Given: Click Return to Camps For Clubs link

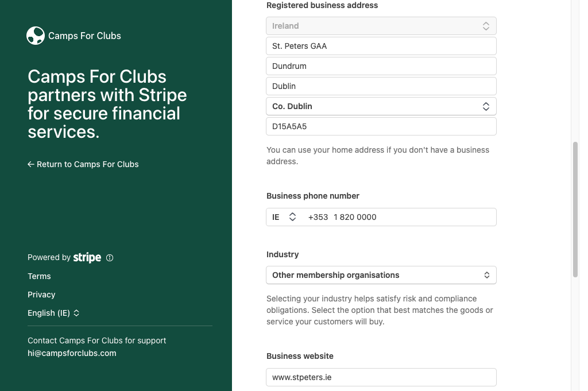Looking at the screenshot, I should click(83, 164).
